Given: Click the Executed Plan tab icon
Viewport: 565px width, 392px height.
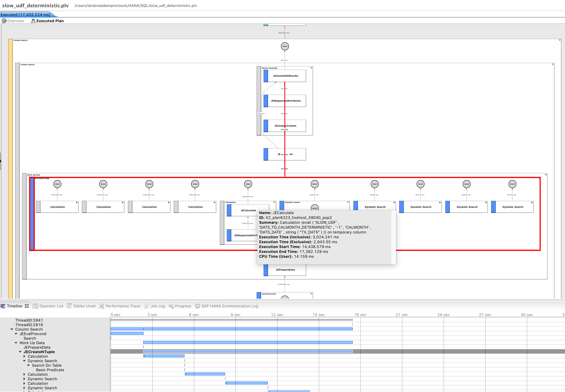Looking at the screenshot, I should [x=33, y=21].
